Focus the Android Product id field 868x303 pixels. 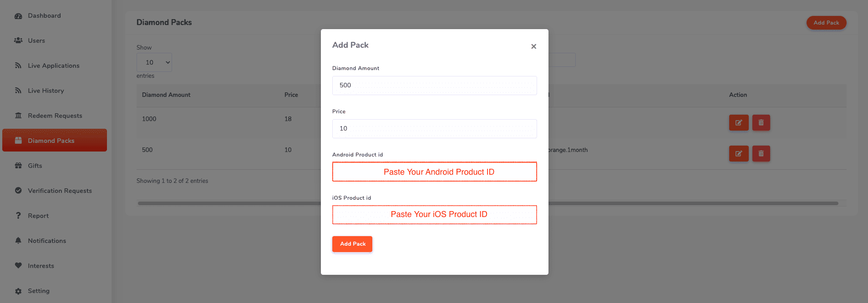click(434, 172)
